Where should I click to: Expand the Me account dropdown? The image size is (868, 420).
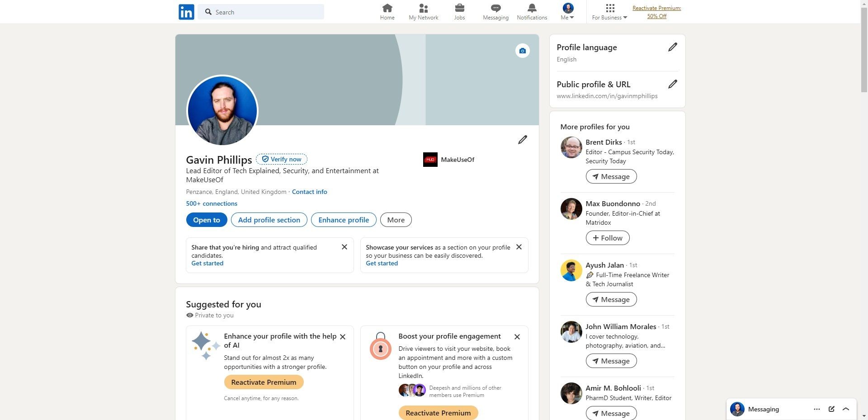click(x=567, y=12)
